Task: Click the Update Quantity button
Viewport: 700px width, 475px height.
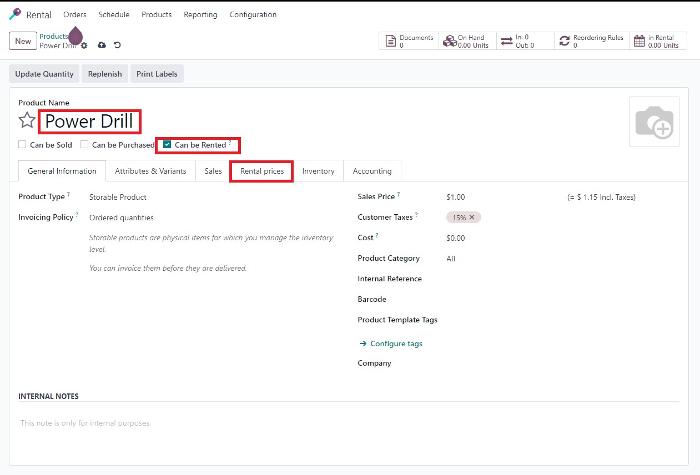Action: [x=44, y=74]
